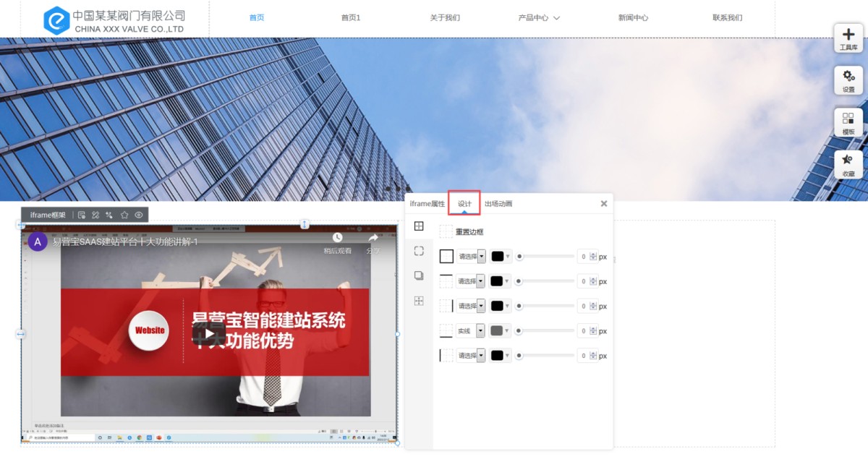The height and width of the screenshot is (462, 868).
Task: Click the 稍后观看 watch later clock icon
Action: pyautogui.click(x=337, y=237)
